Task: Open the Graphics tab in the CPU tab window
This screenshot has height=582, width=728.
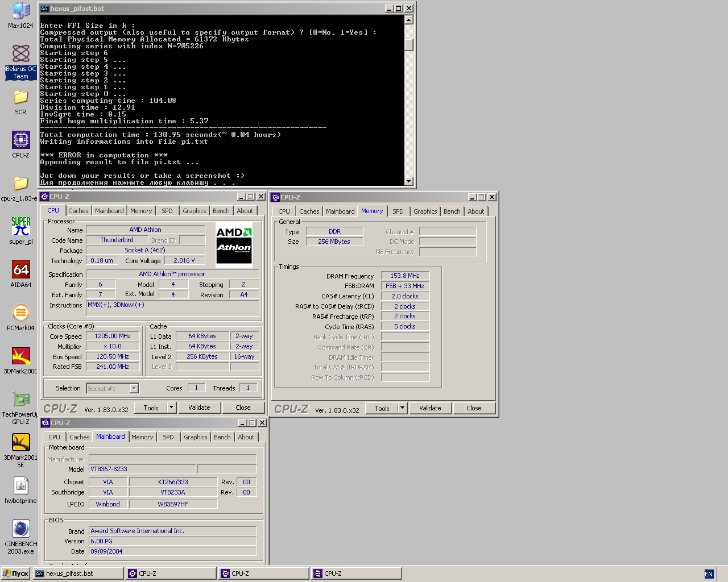Action: click(x=195, y=211)
